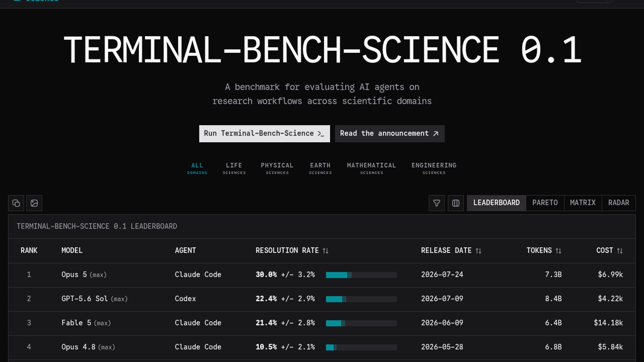The width and height of the screenshot is (644, 362).
Task: Click the $4.22k cost value
Action: tap(610, 299)
